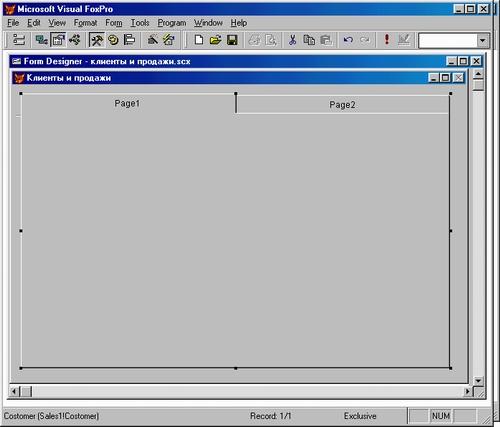Click the greyed Print toolbar icon

tap(254, 40)
